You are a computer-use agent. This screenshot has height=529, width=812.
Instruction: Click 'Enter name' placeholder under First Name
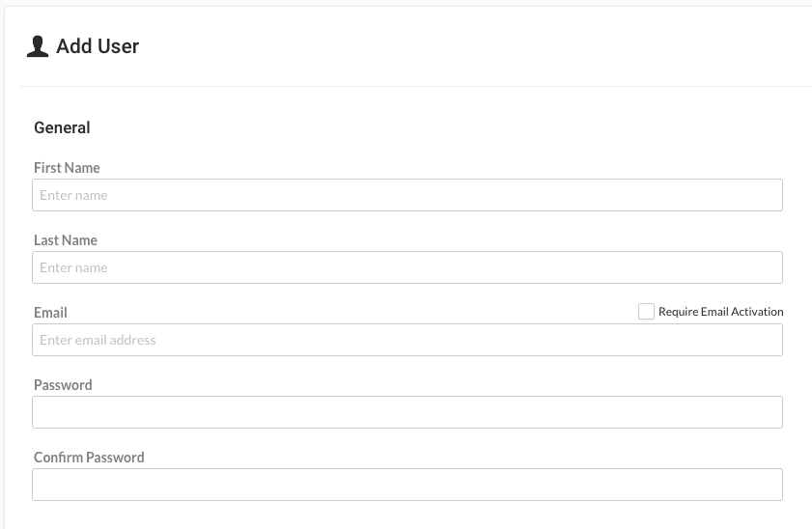[73, 195]
